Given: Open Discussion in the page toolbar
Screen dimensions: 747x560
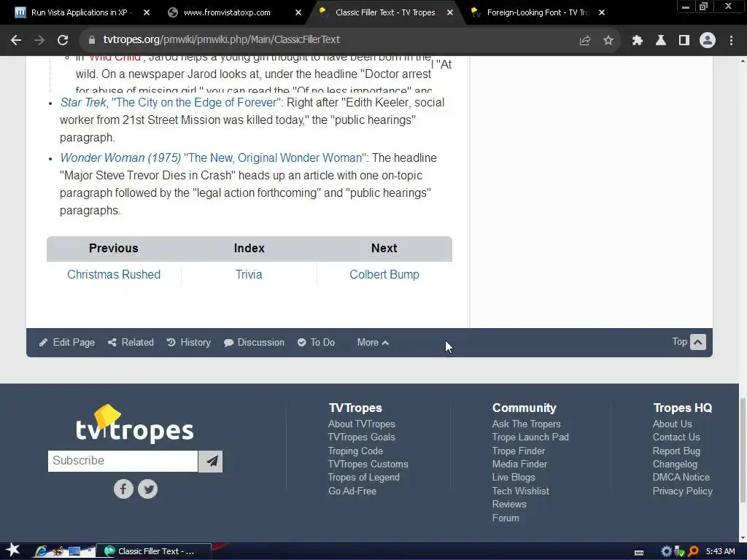Looking at the screenshot, I should click(x=255, y=343).
